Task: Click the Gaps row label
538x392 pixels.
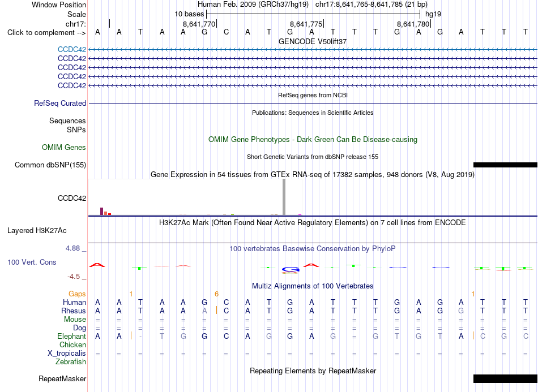Action: (x=77, y=294)
